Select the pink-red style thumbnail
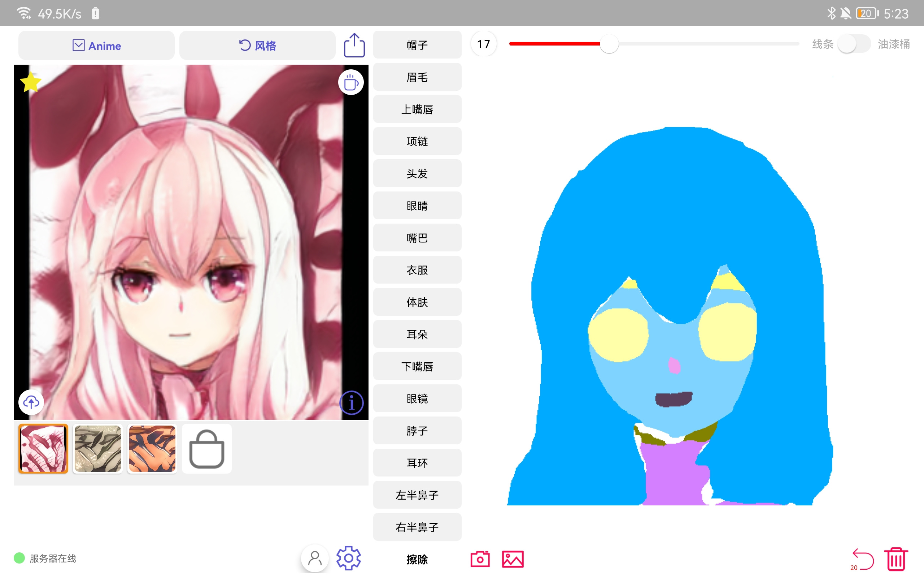This screenshot has height=578, width=924. pos(43,449)
